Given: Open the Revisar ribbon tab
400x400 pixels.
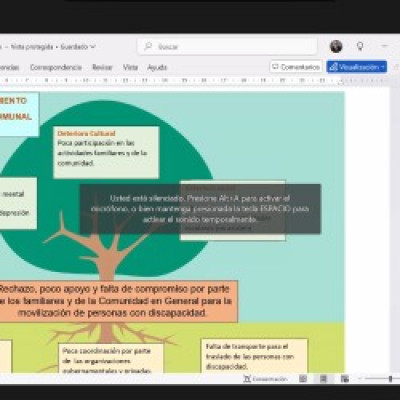Looking at the screenshot, I should point(102,67).
